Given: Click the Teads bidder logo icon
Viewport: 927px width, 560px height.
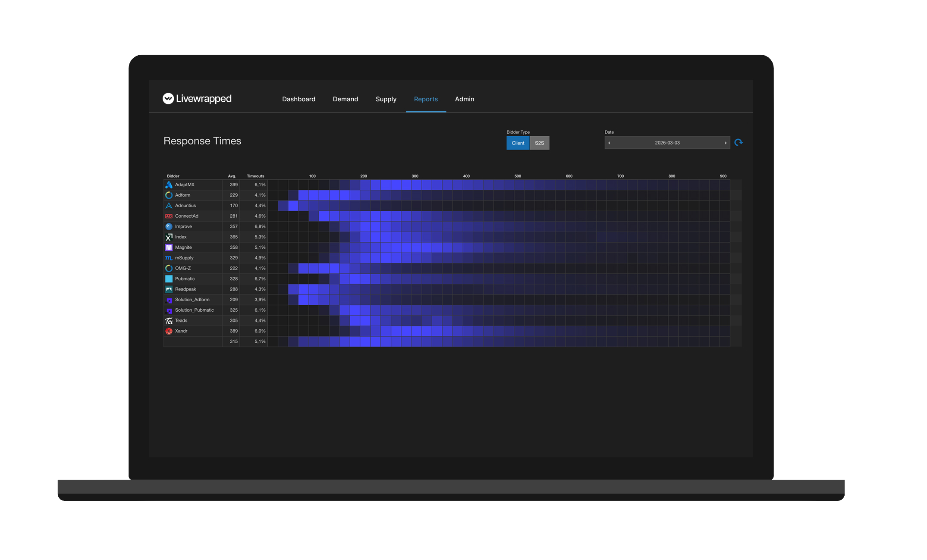Looking at the screenshot, I should (x=169, y=321).
